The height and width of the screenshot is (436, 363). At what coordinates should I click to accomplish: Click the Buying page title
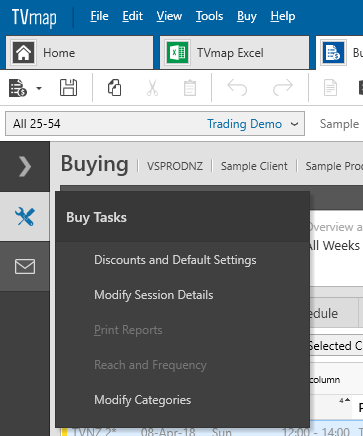95,164
